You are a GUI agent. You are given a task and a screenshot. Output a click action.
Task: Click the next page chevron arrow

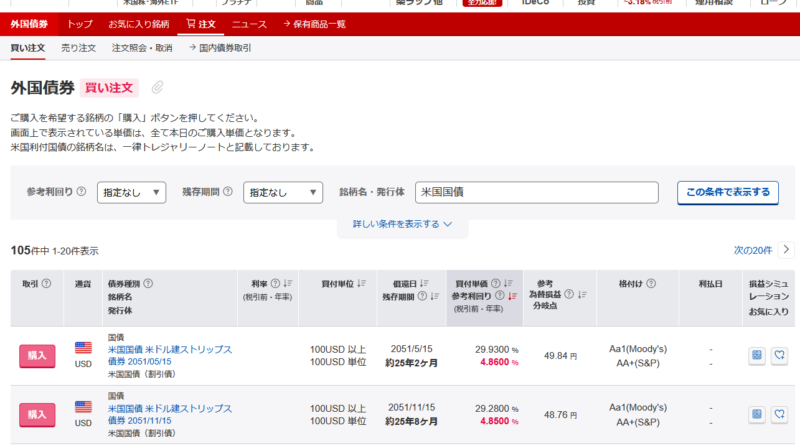786,250
